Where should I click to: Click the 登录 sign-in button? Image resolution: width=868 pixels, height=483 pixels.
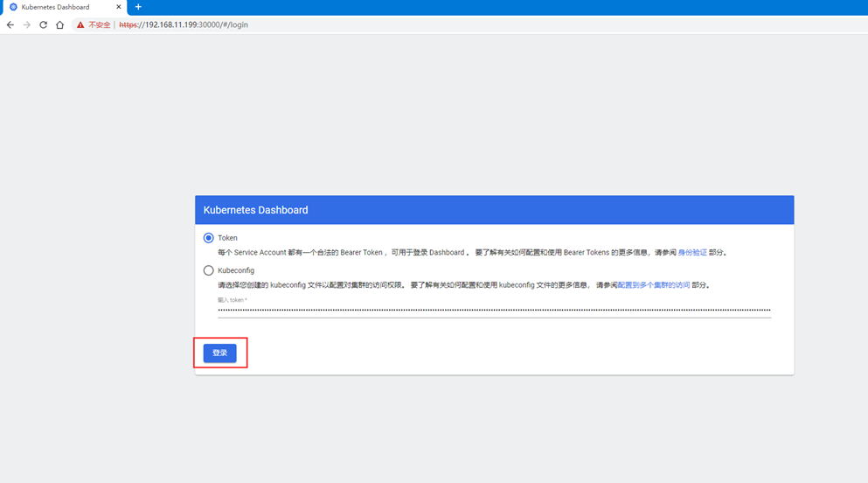tap(219, 353)
